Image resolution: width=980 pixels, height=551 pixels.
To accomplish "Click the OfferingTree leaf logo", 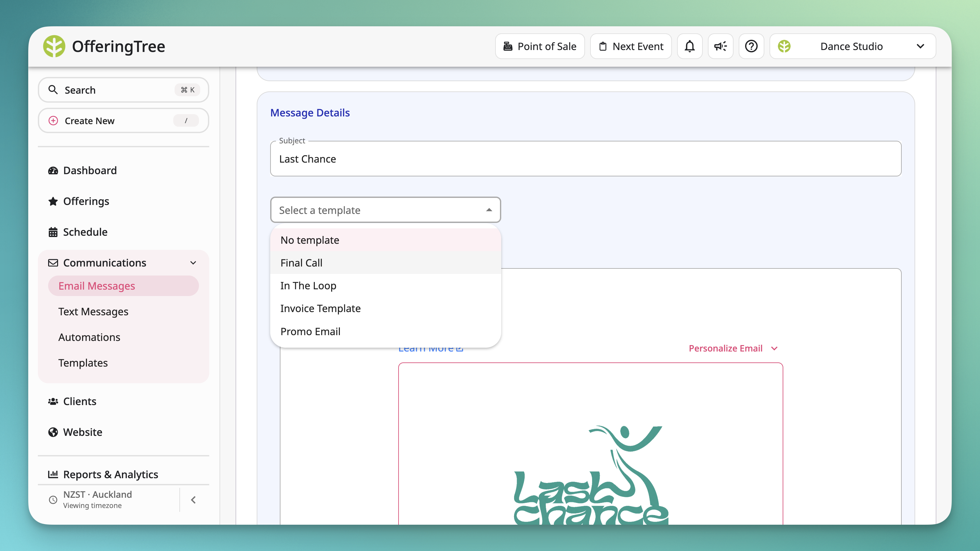I will (x=54, y=47).
